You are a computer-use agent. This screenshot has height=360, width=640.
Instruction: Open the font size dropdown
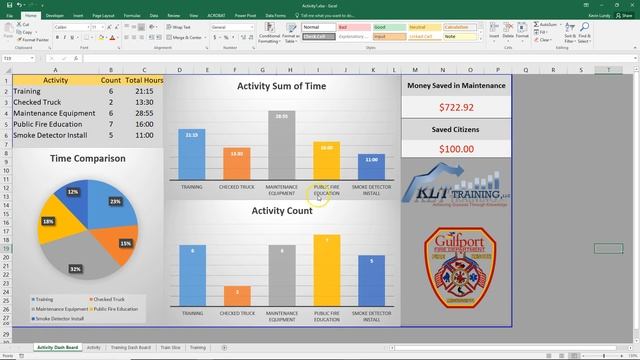tap(103, 27)
